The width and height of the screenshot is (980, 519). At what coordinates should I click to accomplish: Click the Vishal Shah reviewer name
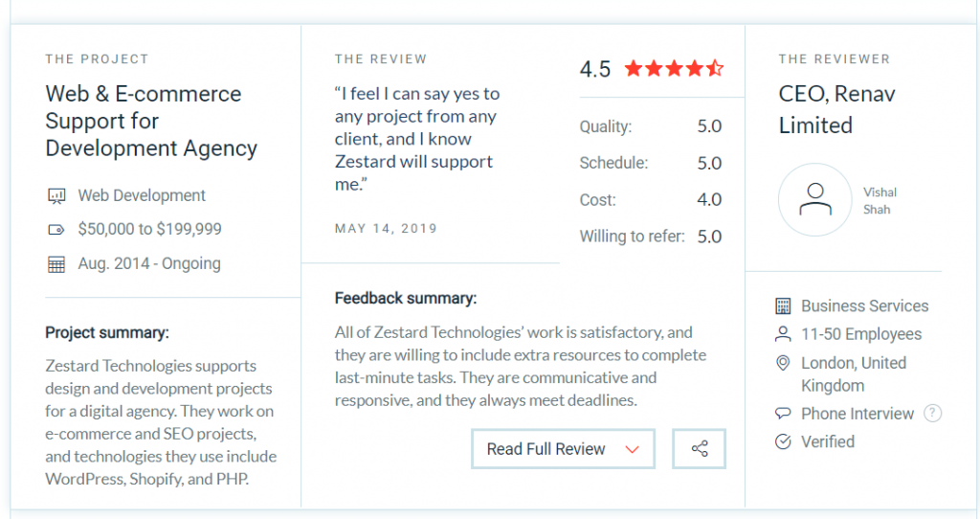coord(880,201)
